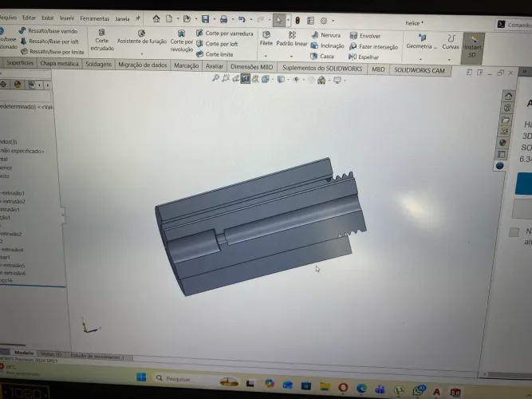Switch to SOLIDWORKS CAM tab

pyautogui.click(x=420, y=70)
